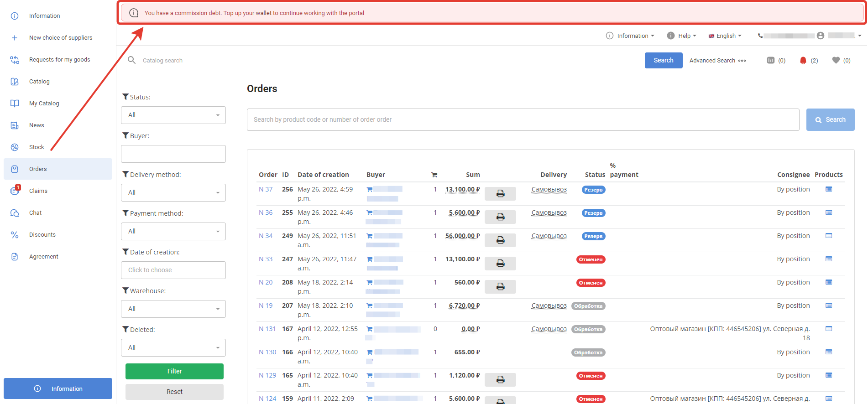Open Chat from the sidebar

tap(36, 213)
